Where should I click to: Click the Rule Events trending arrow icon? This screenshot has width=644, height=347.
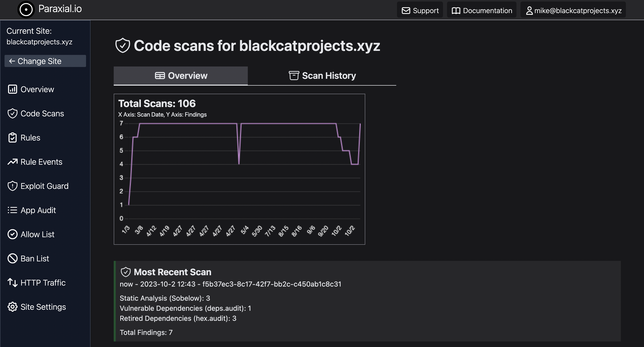[12, 162]
